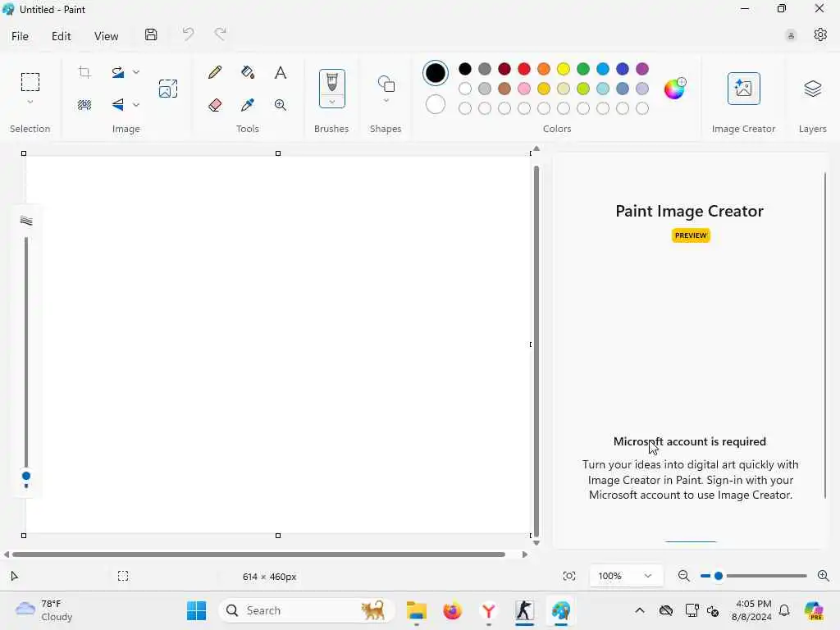Click the Rotate image icon
This screenshot has width=840, height=630.
118,72
